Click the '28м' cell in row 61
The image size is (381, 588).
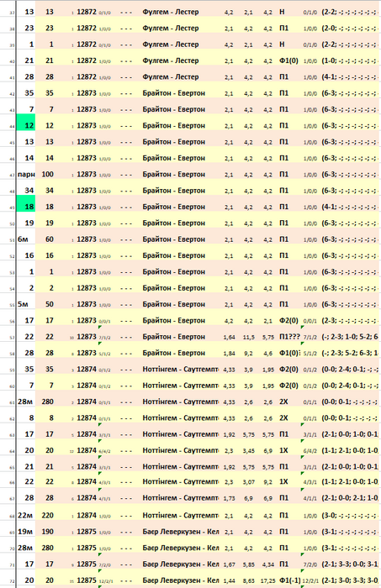[x=26, y=402]
